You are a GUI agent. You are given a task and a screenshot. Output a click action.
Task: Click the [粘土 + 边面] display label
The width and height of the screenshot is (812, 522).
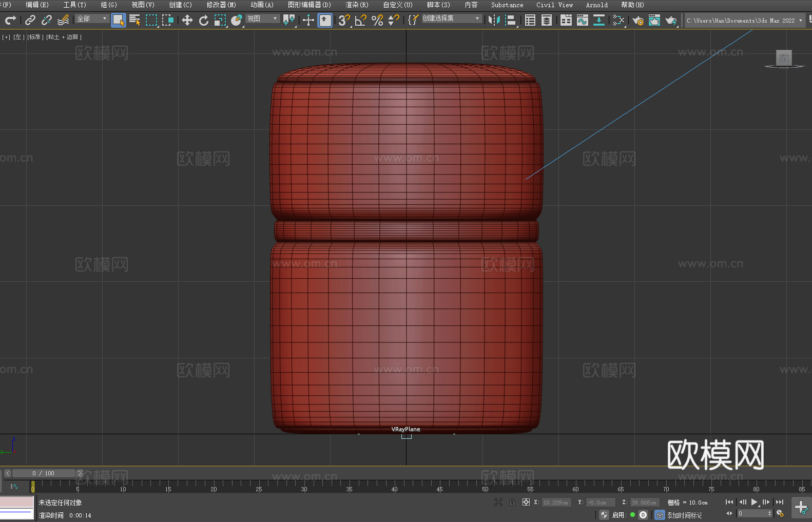pyautogui.click(x=64, y=37)
